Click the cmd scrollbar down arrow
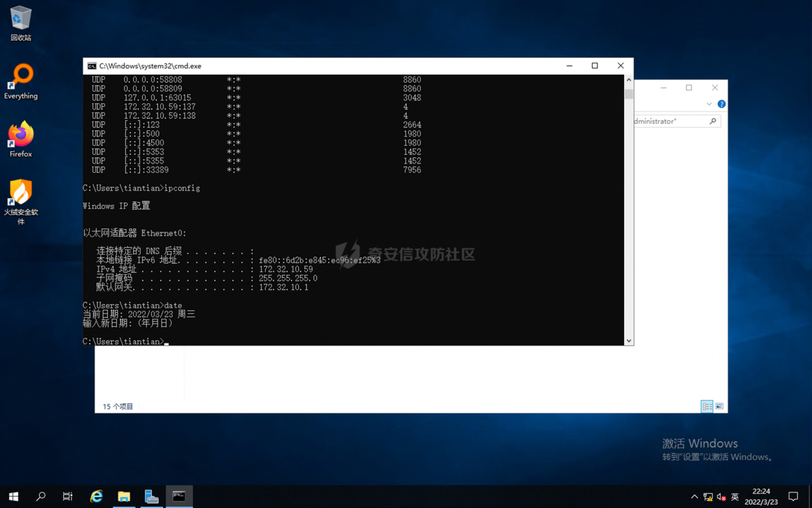Viewport: 812px width, 508px height. 629,341
